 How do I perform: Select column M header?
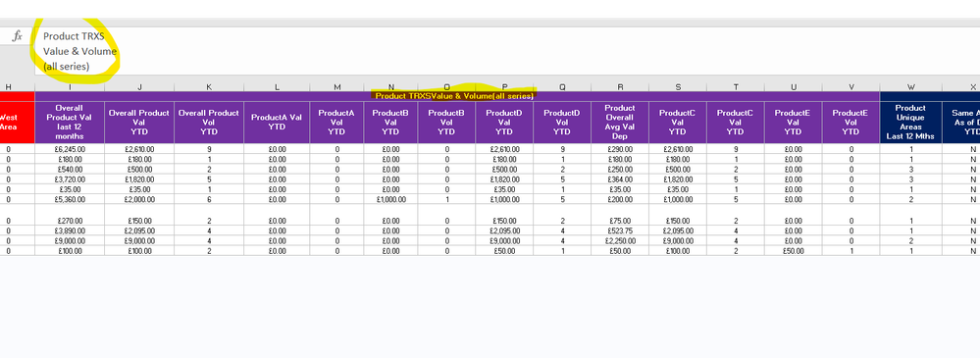pyautogui.click(x=336, y=87)
